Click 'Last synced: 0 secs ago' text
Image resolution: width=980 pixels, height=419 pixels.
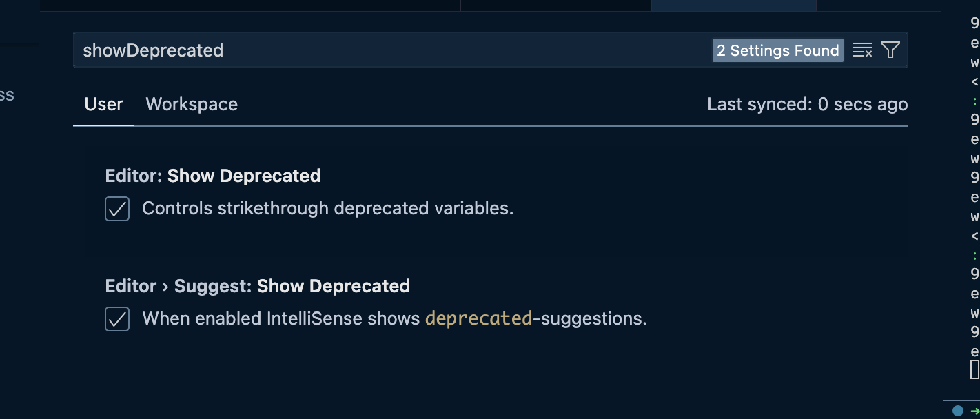(807, 104)
